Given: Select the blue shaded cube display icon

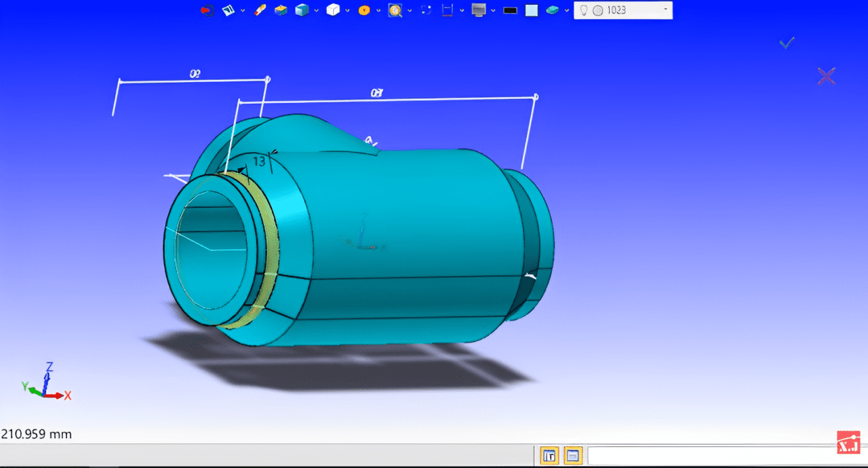Looking at the screenshot, I should [x=302, y=10].
